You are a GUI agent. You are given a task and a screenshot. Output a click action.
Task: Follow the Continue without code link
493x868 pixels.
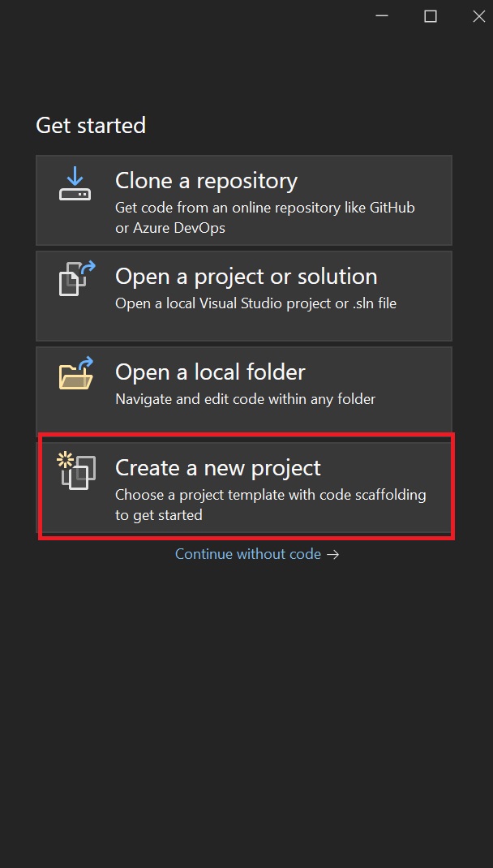point(248,554)
